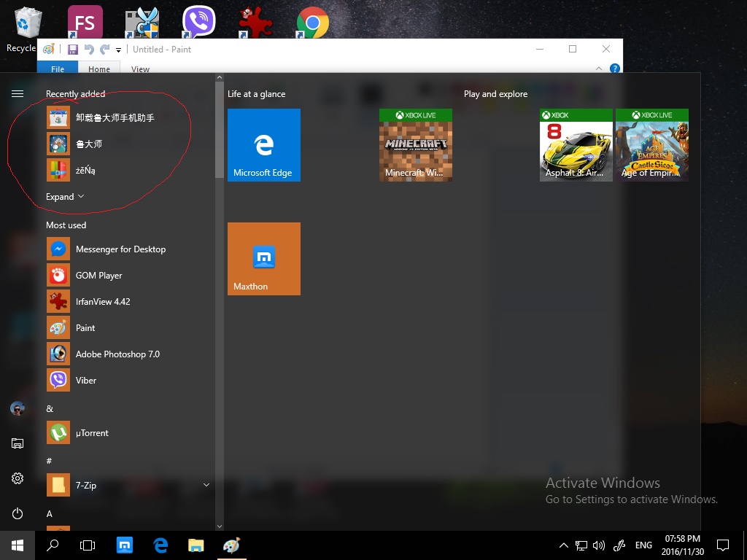Switch to Home tab in Paint

point(99,69)
